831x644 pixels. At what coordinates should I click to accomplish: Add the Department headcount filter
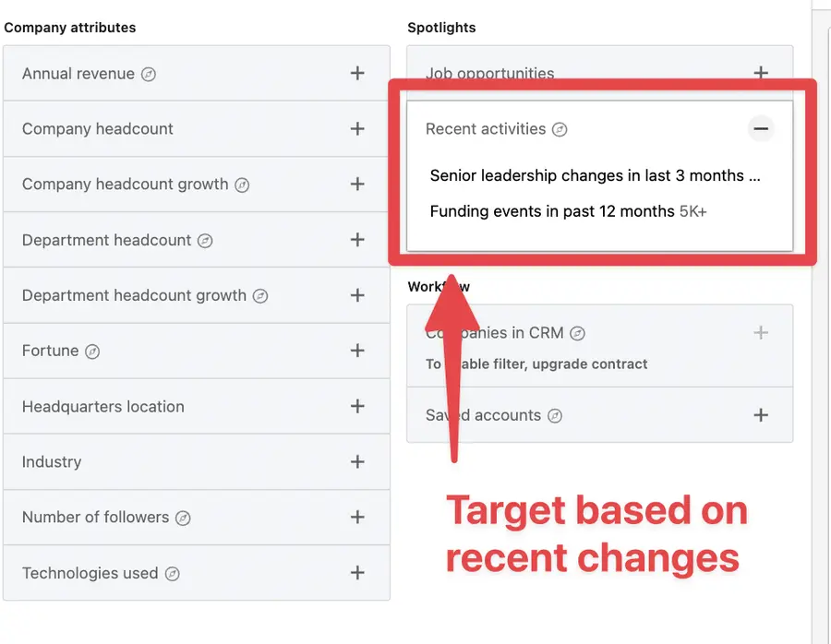[357, 239]
